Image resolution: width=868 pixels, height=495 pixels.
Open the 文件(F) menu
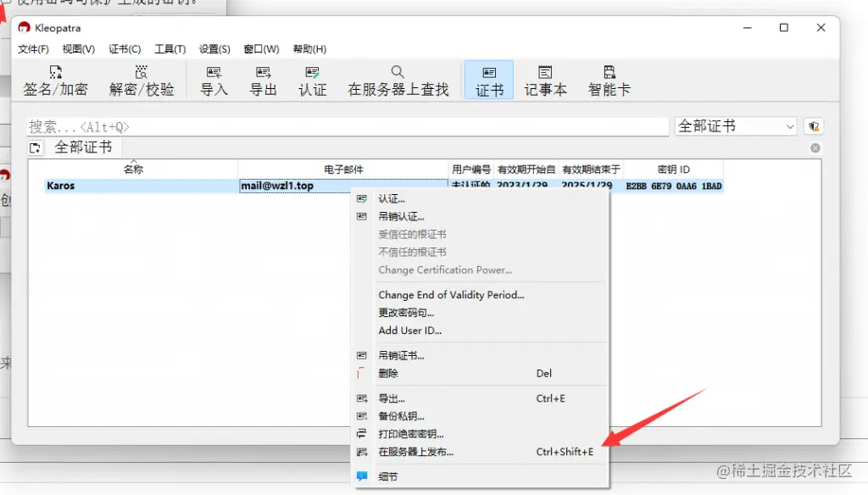pyautogui.click(x=33, y=49)
